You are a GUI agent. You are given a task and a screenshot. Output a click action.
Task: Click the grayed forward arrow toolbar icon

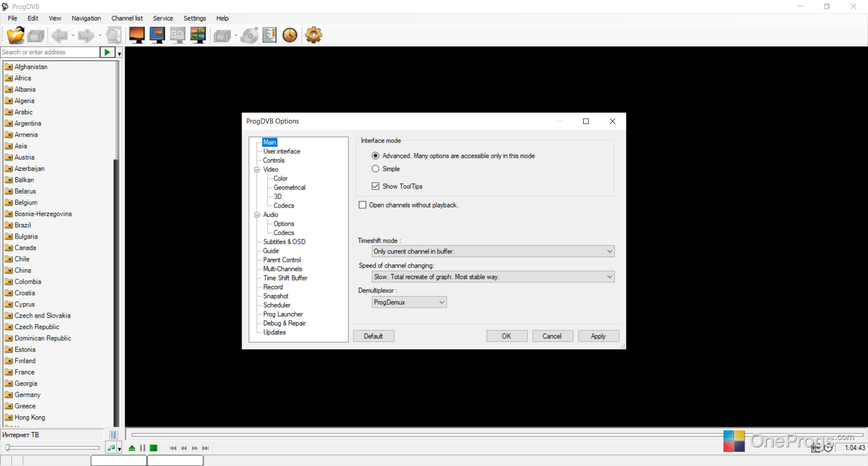pyautogui.click(x=86, y=35)
